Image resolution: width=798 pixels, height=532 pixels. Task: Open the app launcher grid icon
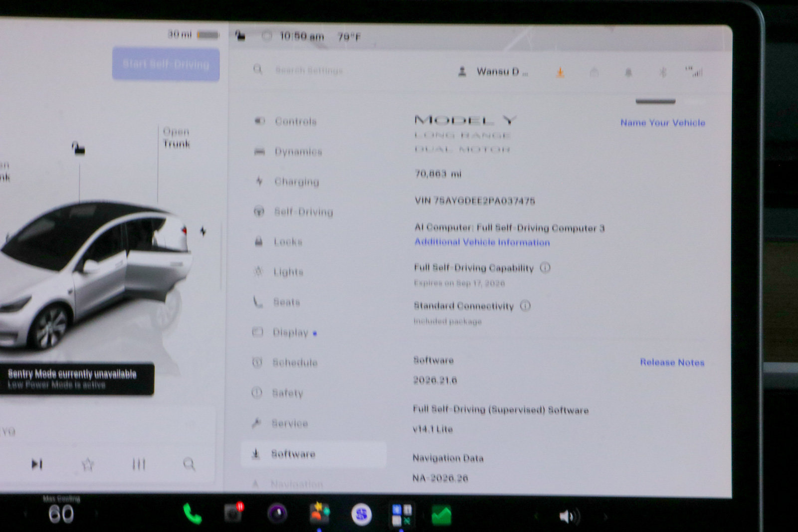coord(401,515)
